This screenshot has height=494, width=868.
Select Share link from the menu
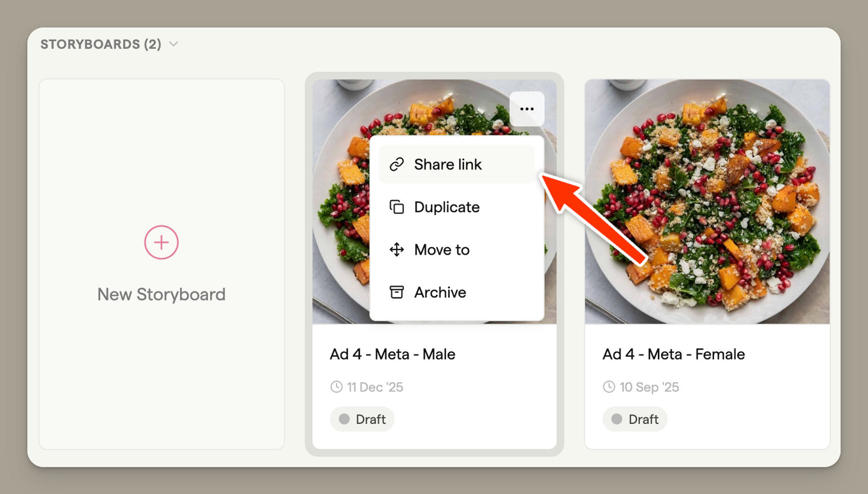448,164
